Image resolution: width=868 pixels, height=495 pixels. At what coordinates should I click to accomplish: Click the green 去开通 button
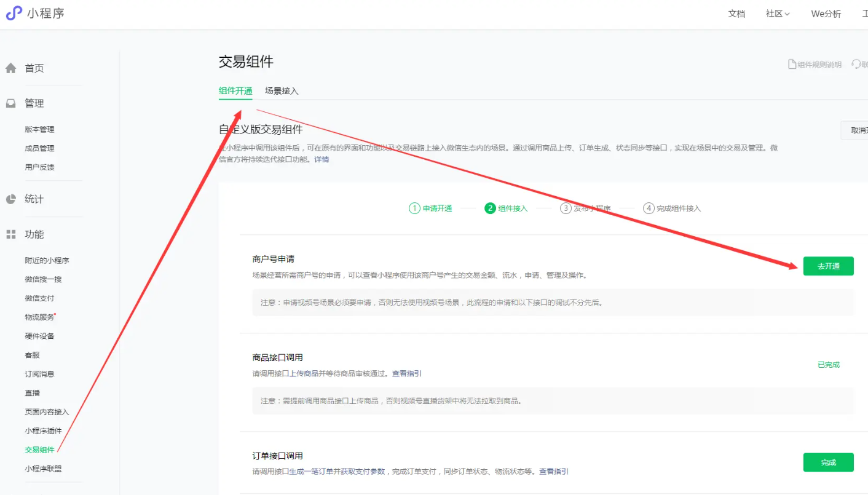(x=828, y=266)
